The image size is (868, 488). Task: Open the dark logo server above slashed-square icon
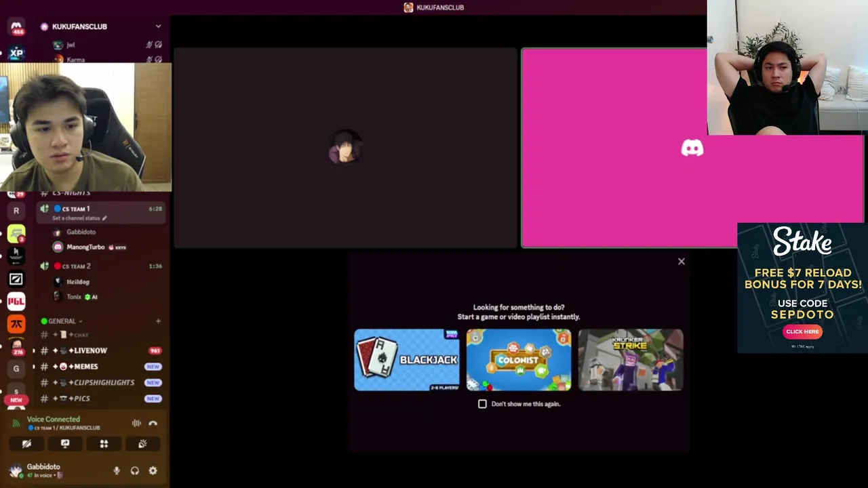click(16, 256)
